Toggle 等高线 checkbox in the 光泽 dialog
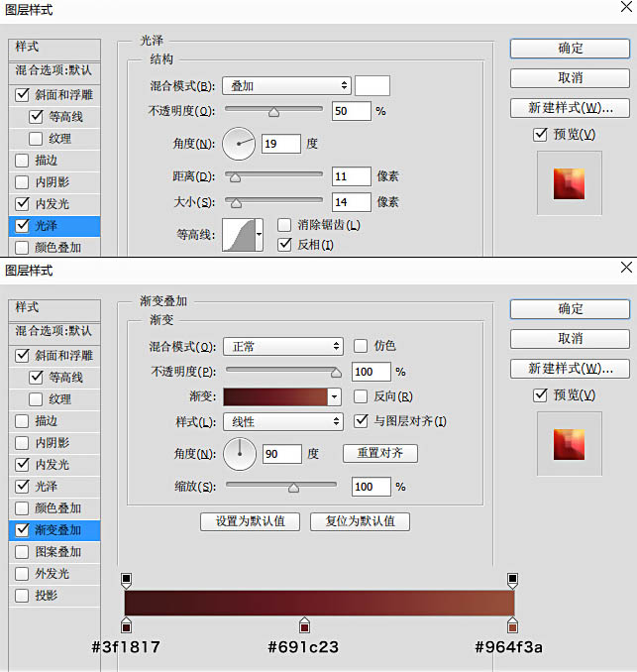637x672 pixels. (x=36, y=117)
